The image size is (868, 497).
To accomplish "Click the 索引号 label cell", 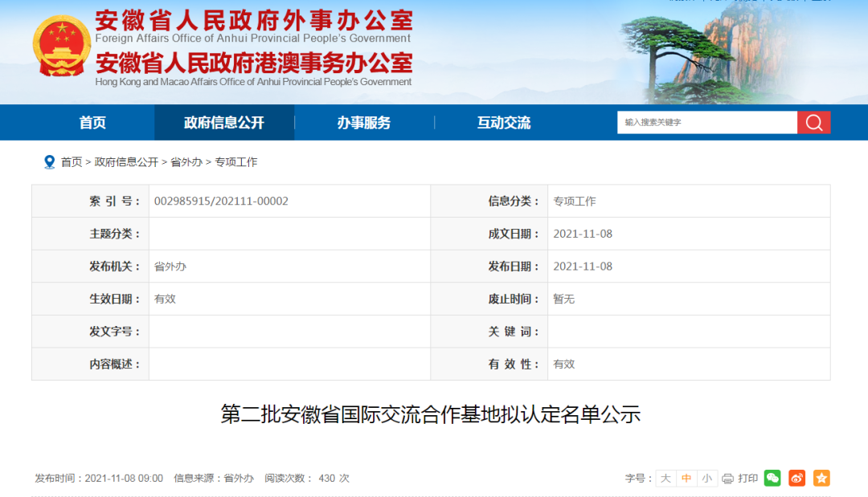I will point(90,202).
